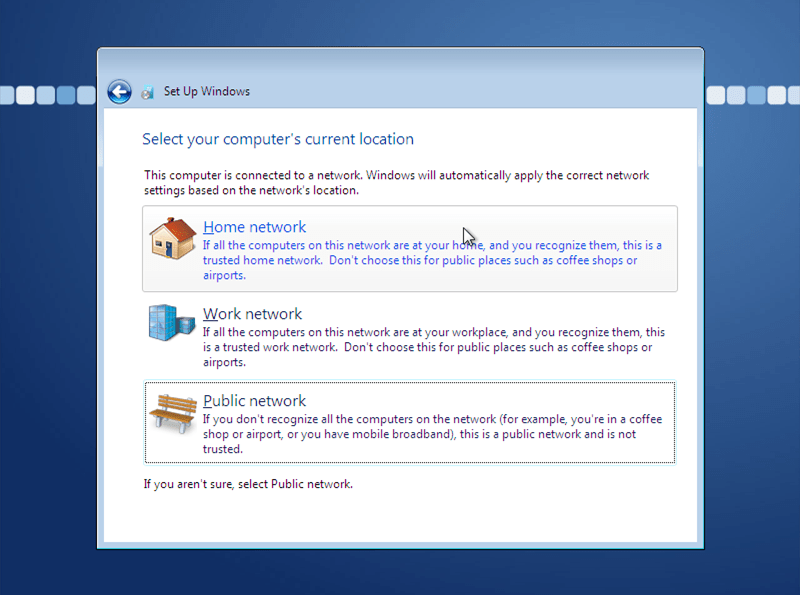Click the blue back arrow button
The image size is (800, 595).
[x=119, y=92]
